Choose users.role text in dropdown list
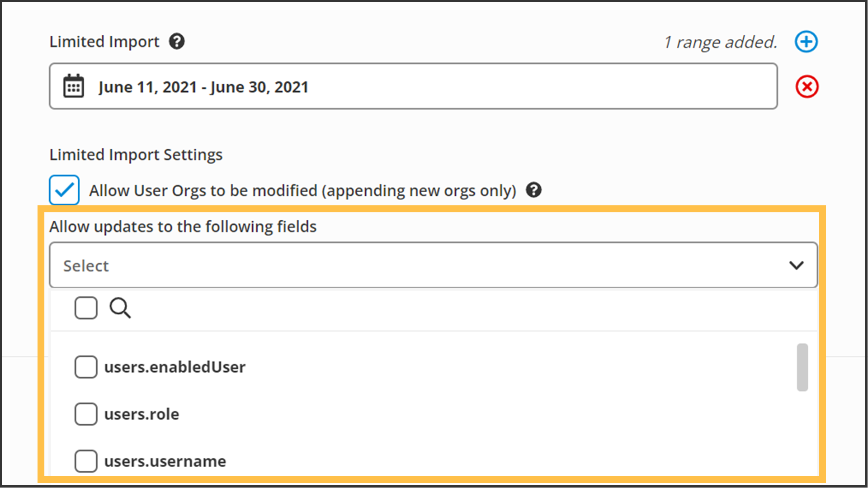The image size is (868, 488). click(x=142, y=414)
